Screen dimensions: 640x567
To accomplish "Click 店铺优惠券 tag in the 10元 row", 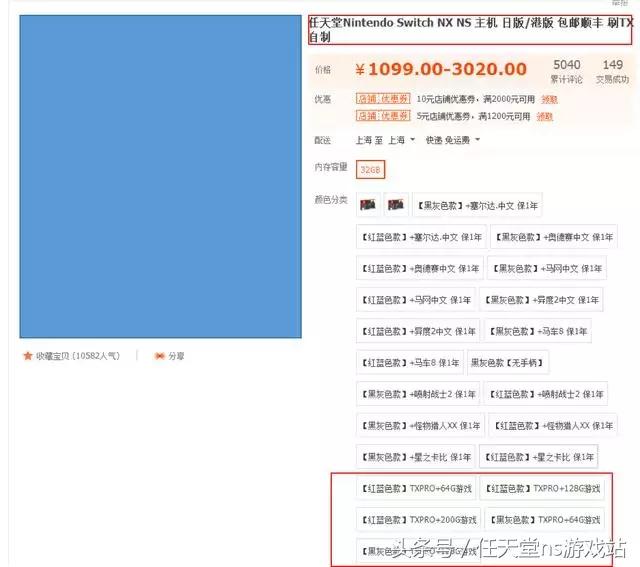I will click(383, 99).
